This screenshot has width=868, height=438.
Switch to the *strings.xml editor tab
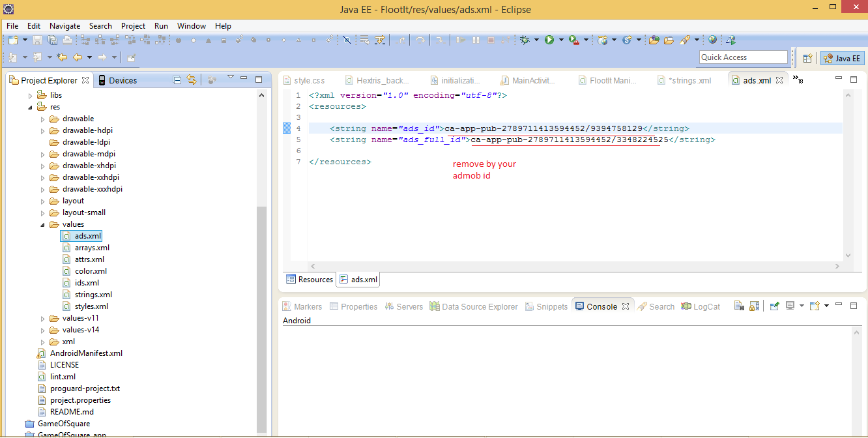coord(684,80)
